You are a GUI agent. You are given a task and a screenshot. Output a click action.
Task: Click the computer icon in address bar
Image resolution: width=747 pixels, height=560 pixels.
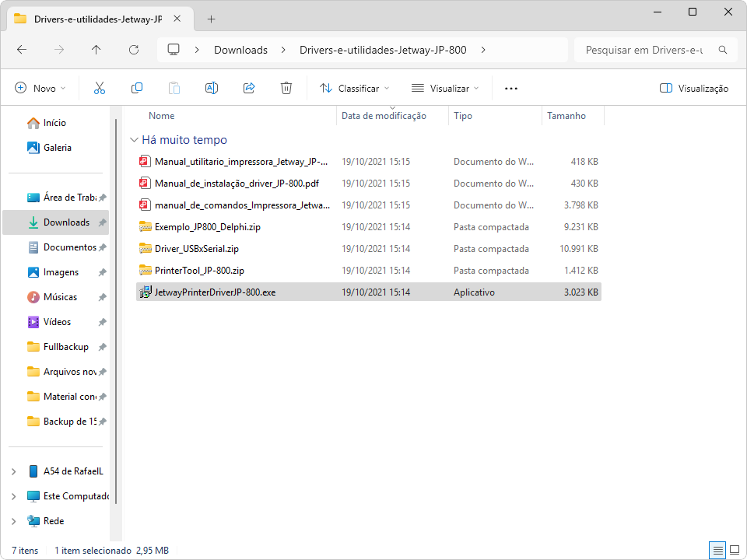coord(174,50)
